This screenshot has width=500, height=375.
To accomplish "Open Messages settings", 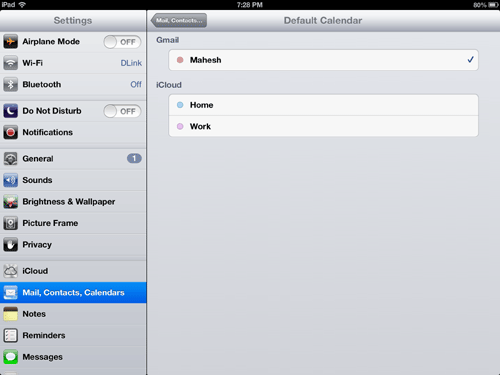I will pos(73,357).
